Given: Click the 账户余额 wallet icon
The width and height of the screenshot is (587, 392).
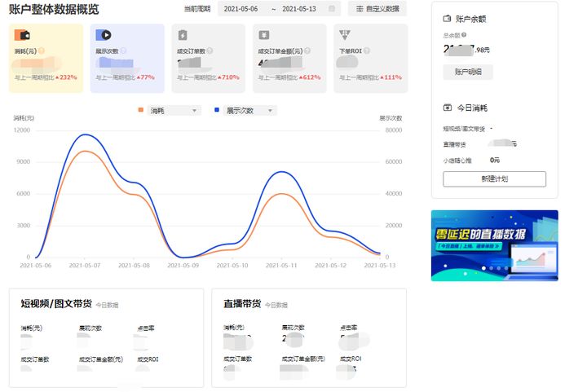Looking at the screenshot, I should click(447, 18).
